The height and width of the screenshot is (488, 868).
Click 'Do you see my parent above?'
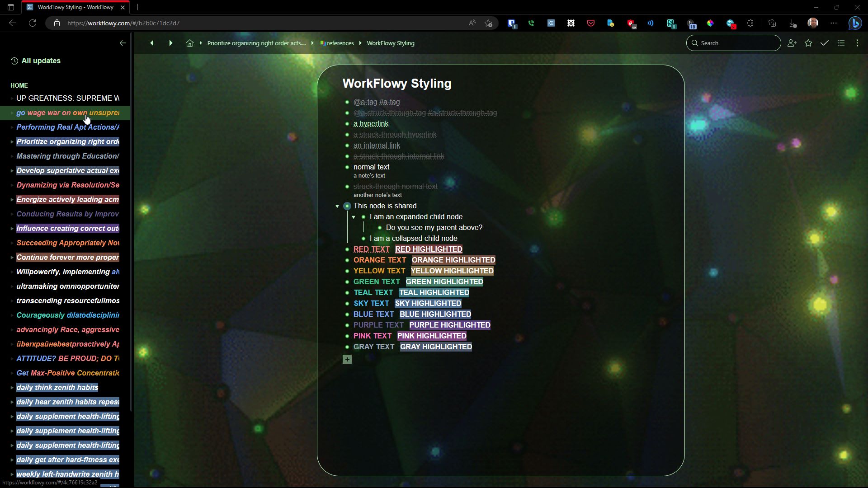tap(434, 228)
